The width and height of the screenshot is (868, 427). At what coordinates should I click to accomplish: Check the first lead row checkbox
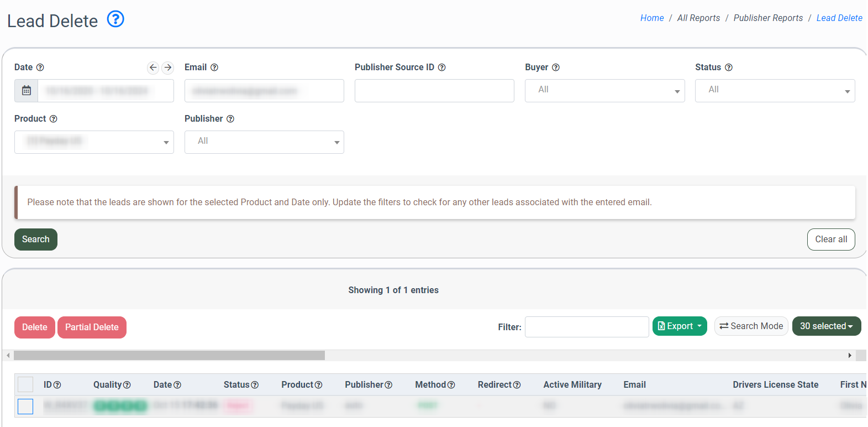pyautogui.click(x=25, y=407)
